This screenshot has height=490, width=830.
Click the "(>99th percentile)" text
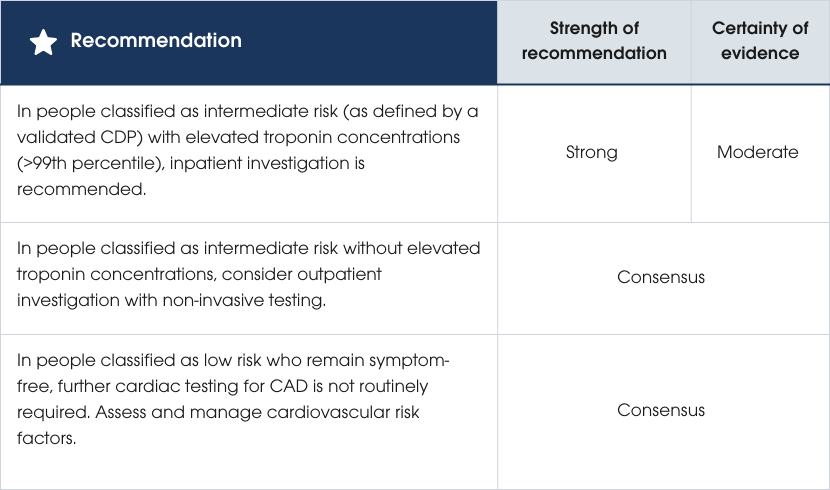point(84,163)
